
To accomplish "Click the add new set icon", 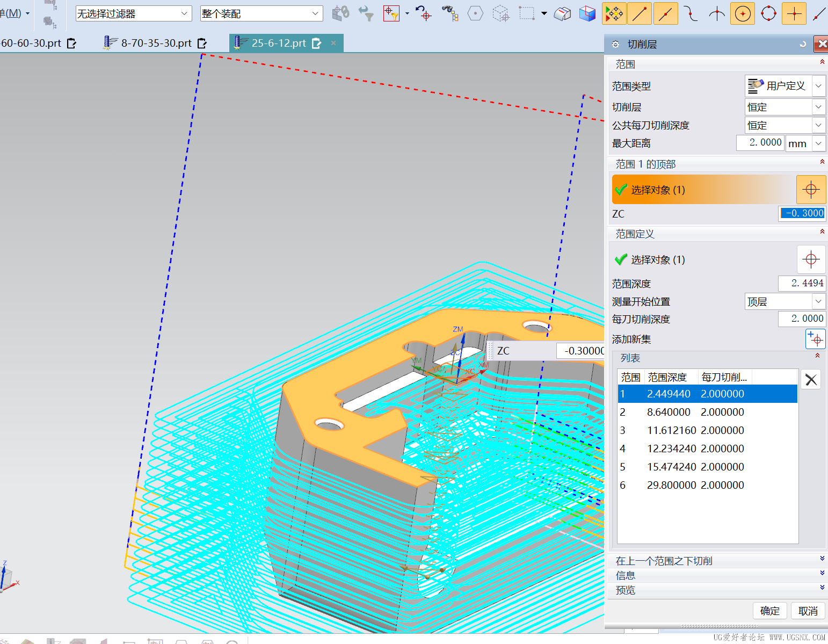I will 815,339.
